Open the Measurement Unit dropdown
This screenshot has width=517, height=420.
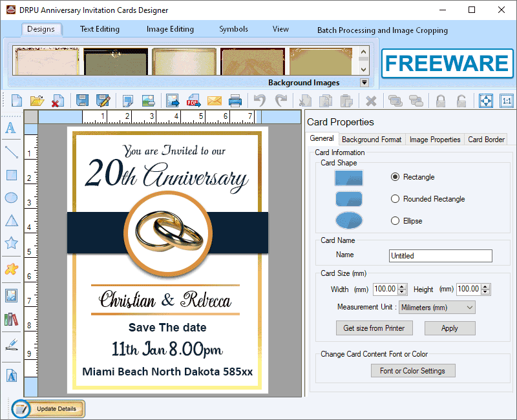click(471, 307)
